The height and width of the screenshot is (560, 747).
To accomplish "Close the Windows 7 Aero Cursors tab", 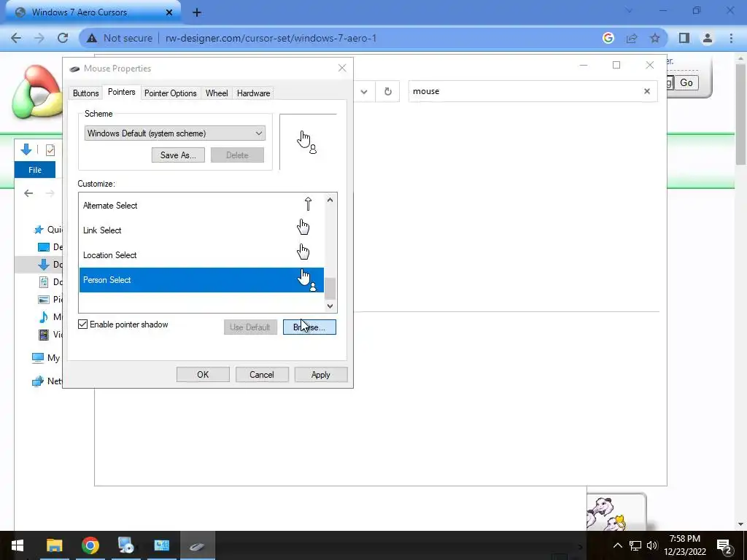I will [169, 12].
